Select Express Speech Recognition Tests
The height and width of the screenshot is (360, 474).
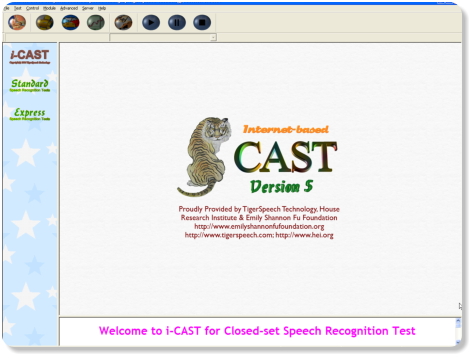(30, 114)
